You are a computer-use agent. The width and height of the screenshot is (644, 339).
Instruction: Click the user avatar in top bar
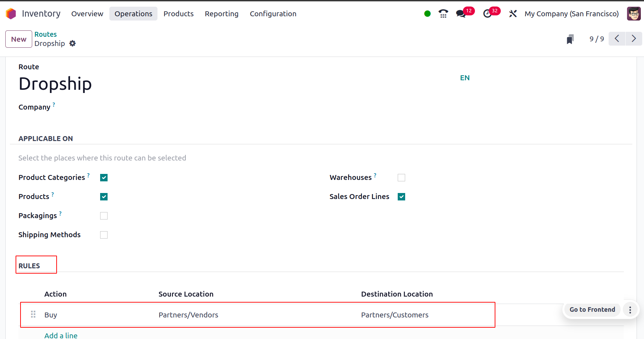[x=633, y=14]
